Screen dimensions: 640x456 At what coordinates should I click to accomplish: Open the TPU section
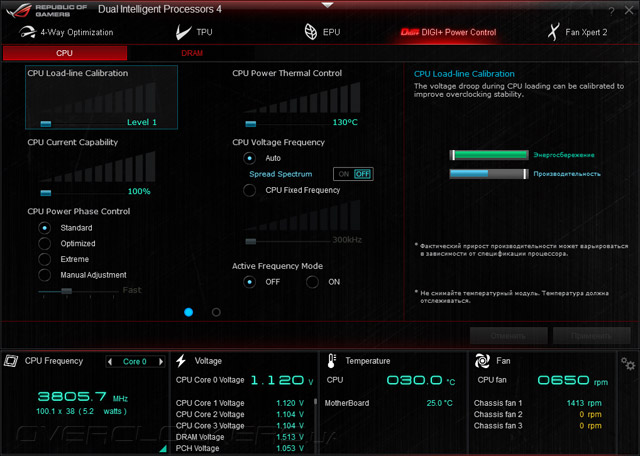[x=194, y=32]
